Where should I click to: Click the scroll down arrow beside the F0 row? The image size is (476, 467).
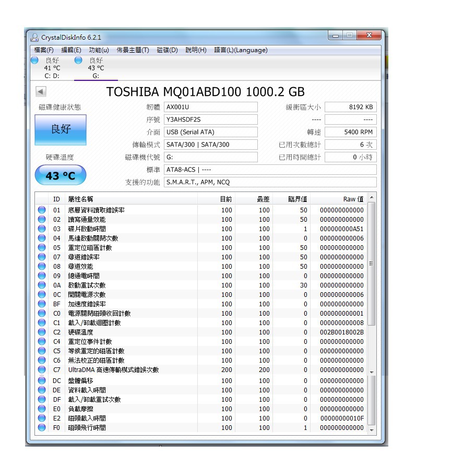[372, 430]
